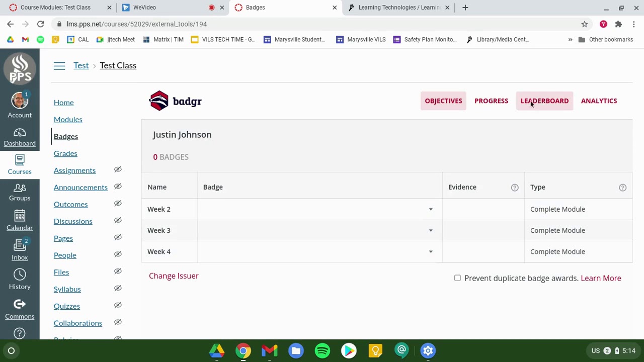
Task: Open Play Store from shelf
Action: [x=349, y=350]
